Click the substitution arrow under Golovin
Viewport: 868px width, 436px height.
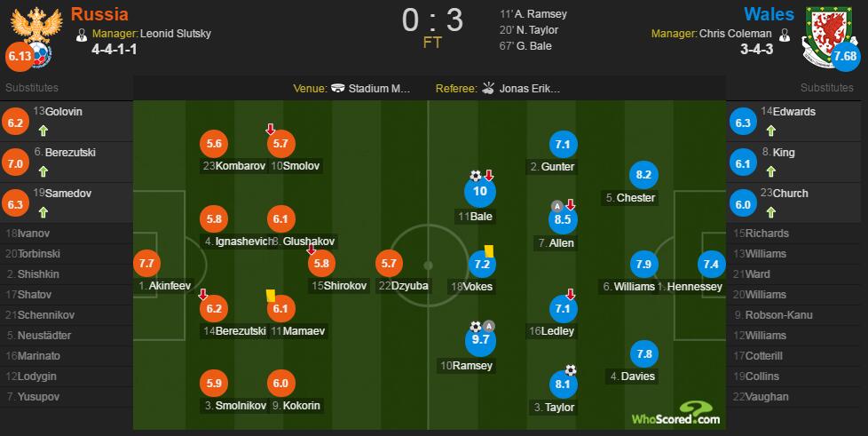[x=43, y=131]
